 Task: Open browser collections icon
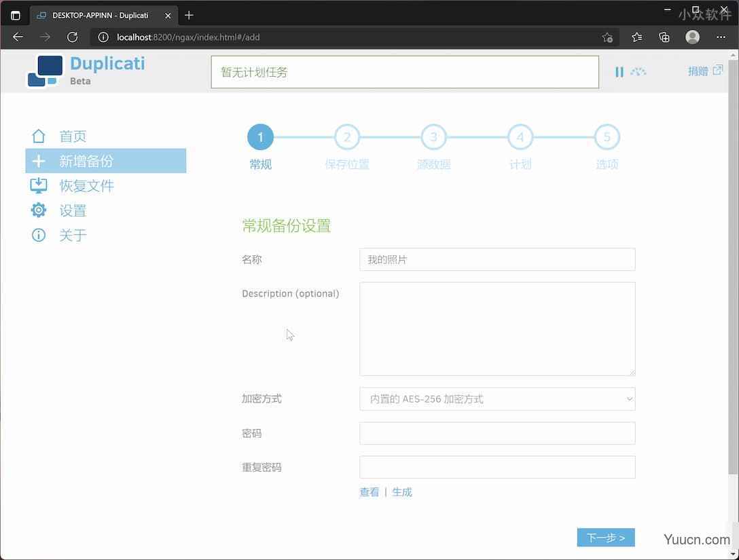[x=664, y=37]
